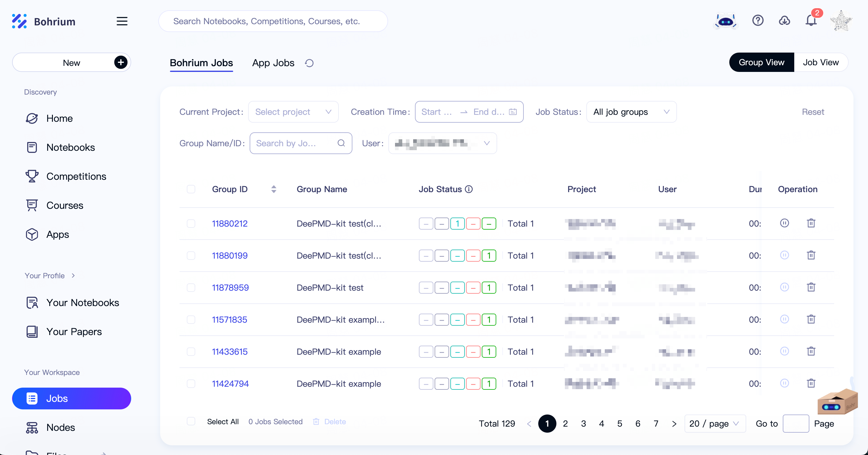Viewport: 868px width, 455px height.
Task: Open the AI assistant chat icon
Action: click(x=726, y=21)
